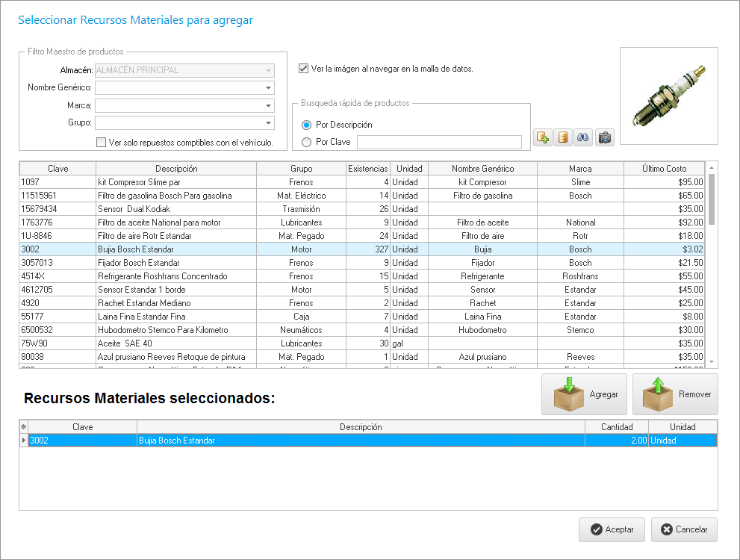This screenshot has height=560, width=740.
Task: Click the binoculars search icon
Action: (x=584, y=137)
